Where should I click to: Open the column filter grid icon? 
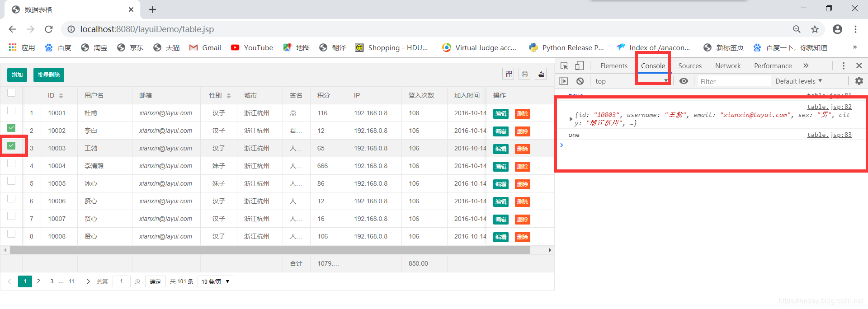pos(509,74)
